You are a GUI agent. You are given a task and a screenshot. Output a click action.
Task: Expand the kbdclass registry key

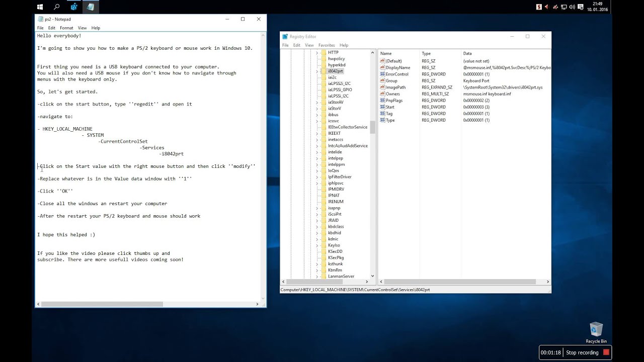coord(317,226)
